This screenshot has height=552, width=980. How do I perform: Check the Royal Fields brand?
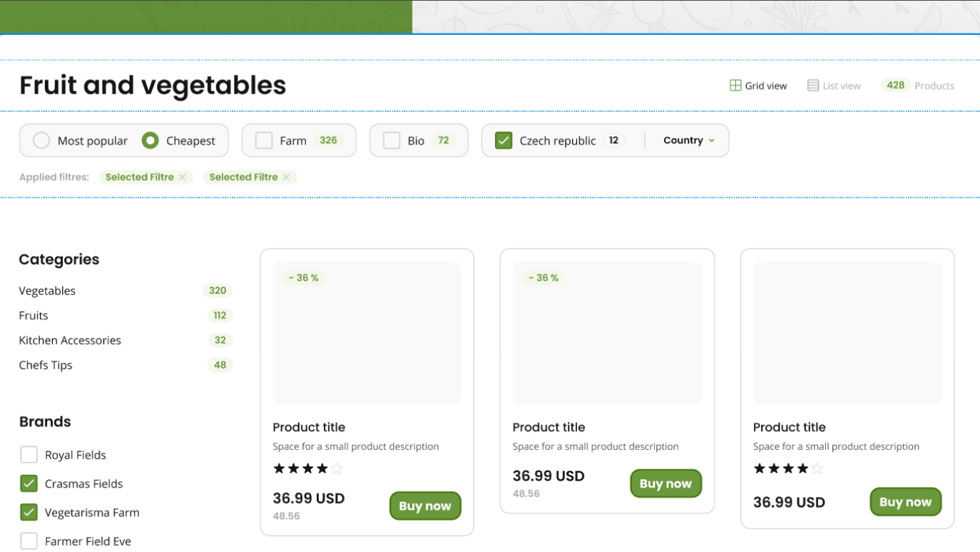coord(29,454)
